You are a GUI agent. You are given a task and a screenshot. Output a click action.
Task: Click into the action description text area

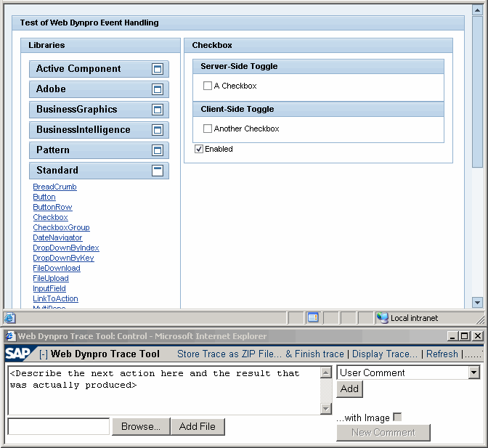click(x=163, y=391)
